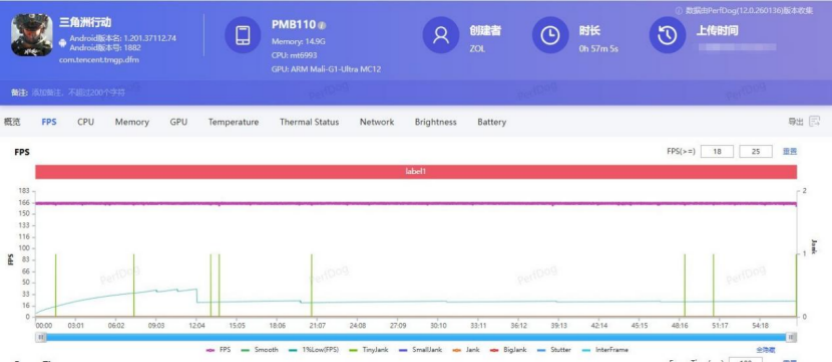This screenshot has height=362, width=832.
Task: Click the FPS threshold field showing 25
Action: coord(756,151)
